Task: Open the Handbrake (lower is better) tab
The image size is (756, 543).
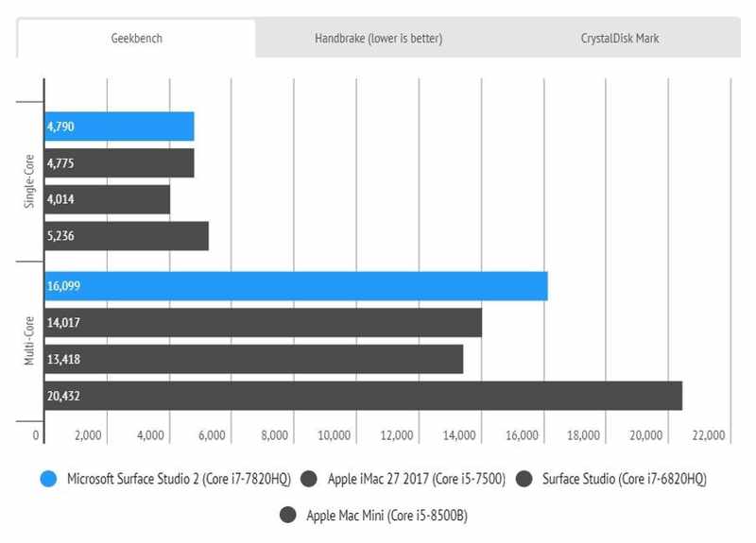Action: click(x=379, y=38)
